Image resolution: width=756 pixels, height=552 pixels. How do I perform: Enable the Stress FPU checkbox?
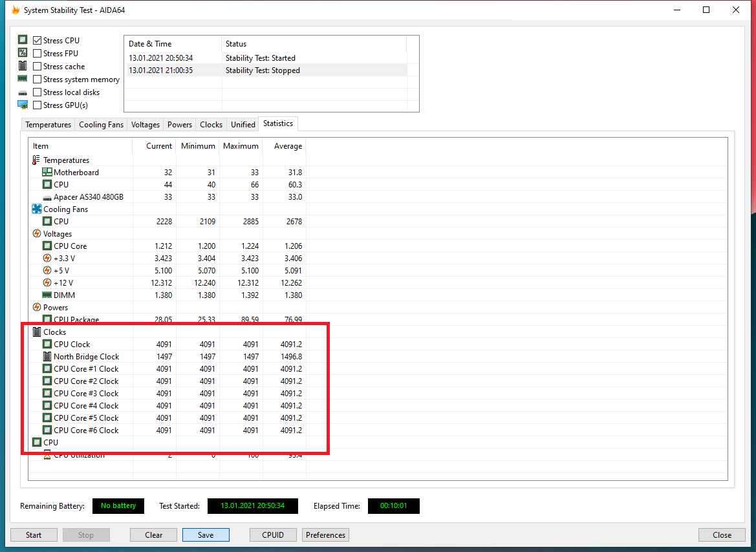[38, 54]
